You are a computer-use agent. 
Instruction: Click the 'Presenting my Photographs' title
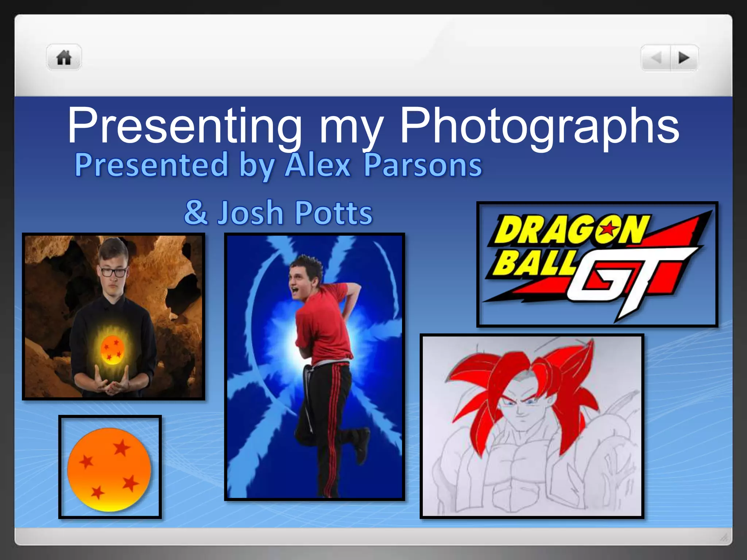[x=373, y=126]
